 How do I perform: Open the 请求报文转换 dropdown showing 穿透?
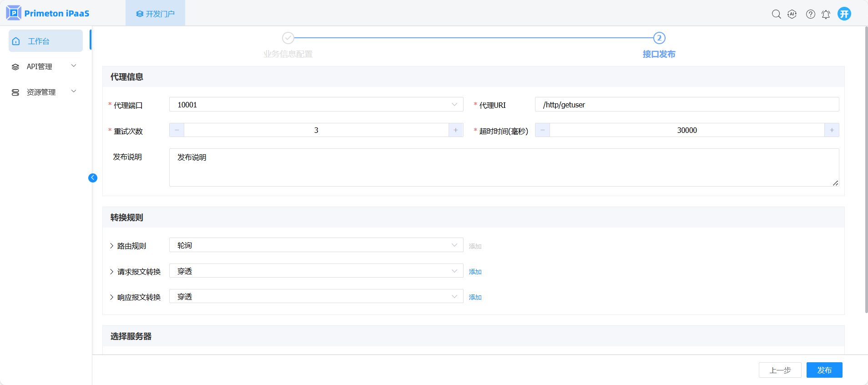[316, 271]
